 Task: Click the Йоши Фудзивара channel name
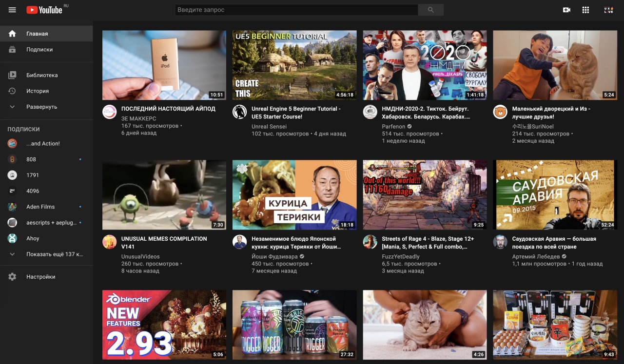pos(275,256)
